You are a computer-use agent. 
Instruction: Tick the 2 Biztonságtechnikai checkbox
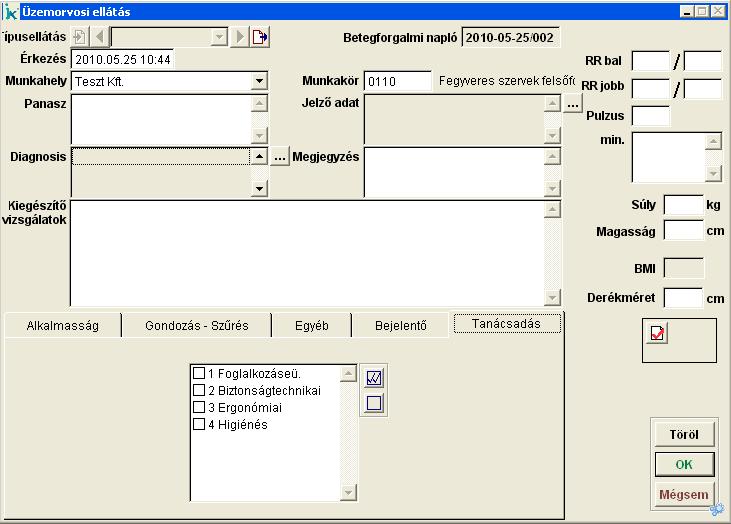click(x=199, y=391)
